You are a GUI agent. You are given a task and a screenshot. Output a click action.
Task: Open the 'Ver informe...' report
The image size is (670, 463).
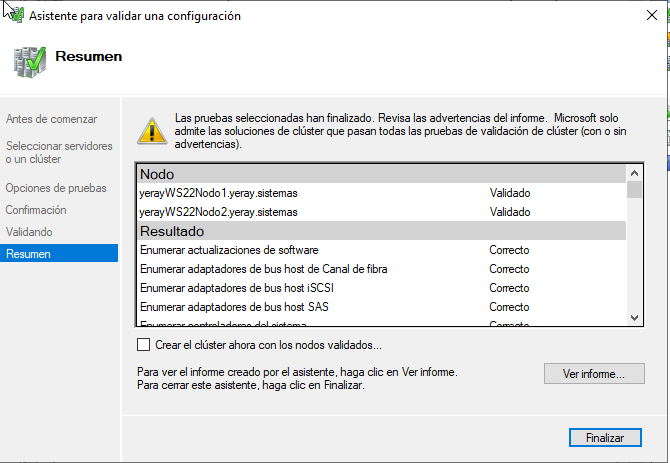[594, 374]
